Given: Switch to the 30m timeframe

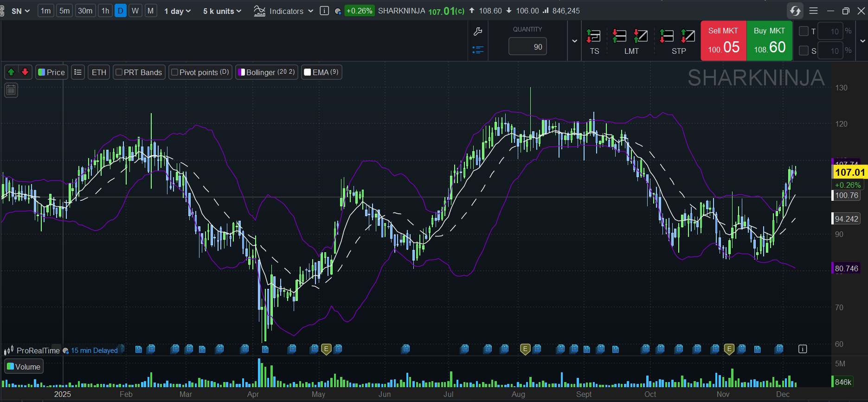Looking at the screenshot, I should coord(85,11).
